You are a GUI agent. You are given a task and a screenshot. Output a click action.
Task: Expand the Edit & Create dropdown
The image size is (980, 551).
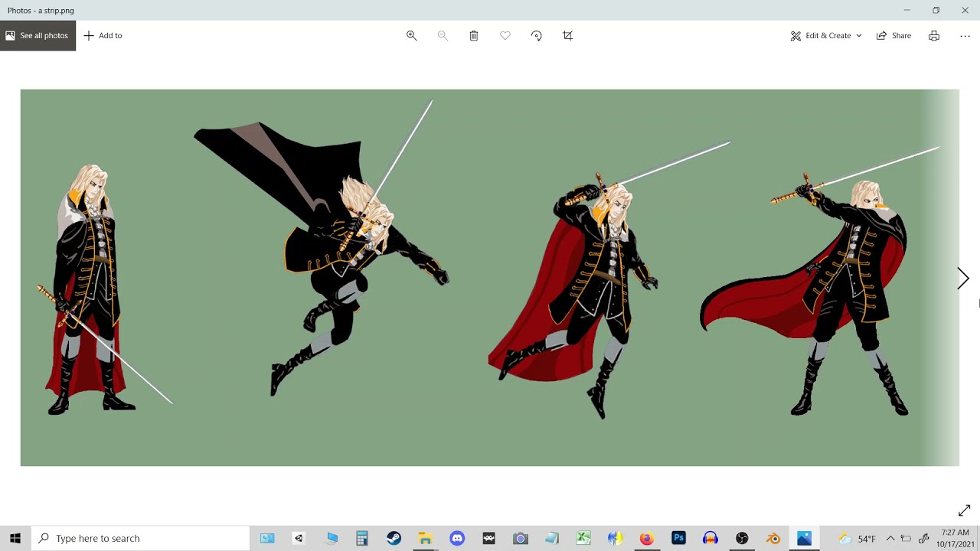[x=826, y=35]
